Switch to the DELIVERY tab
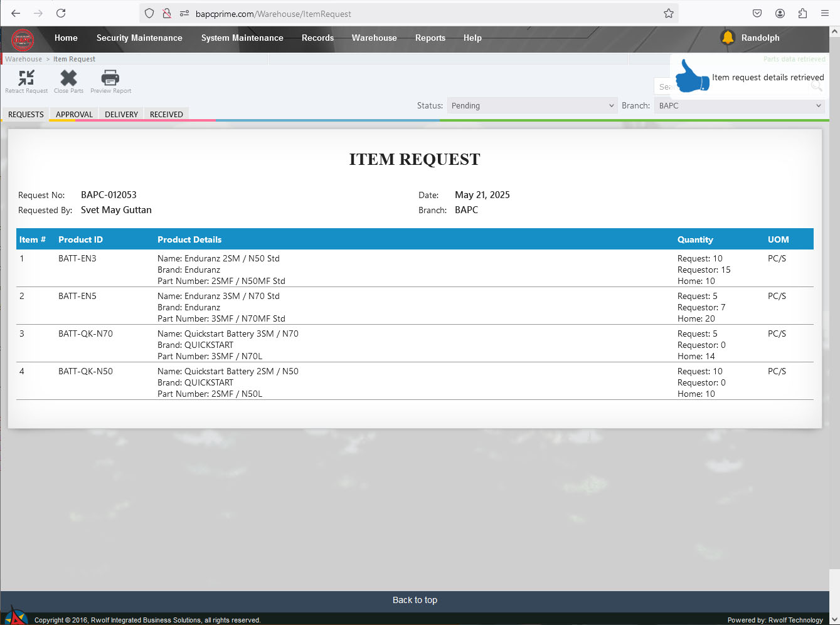 pyautogui.click(x=121, y=114)
